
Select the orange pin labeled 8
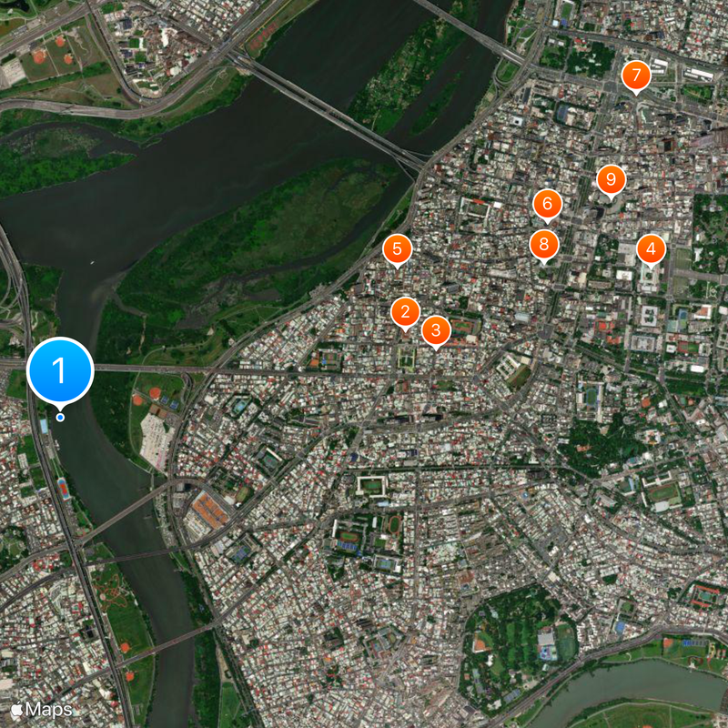tap(544, 245)
